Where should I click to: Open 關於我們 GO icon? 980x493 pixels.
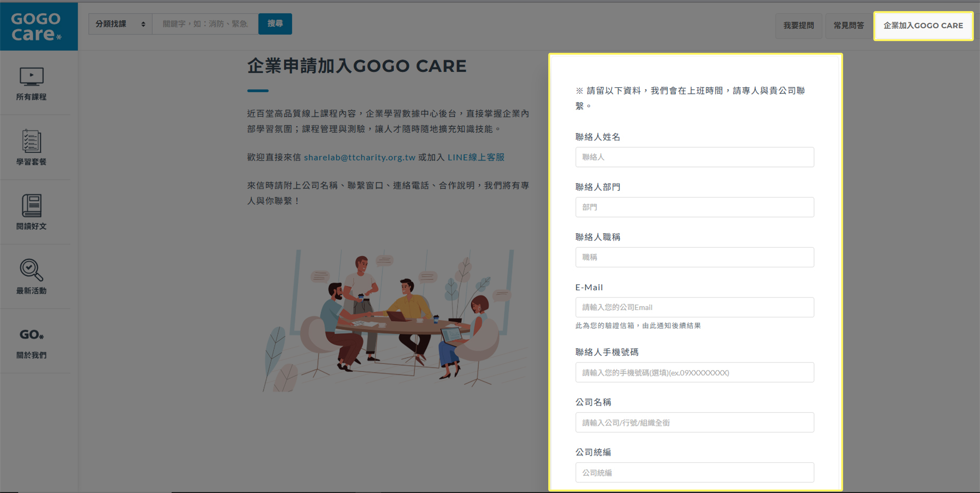32,335
